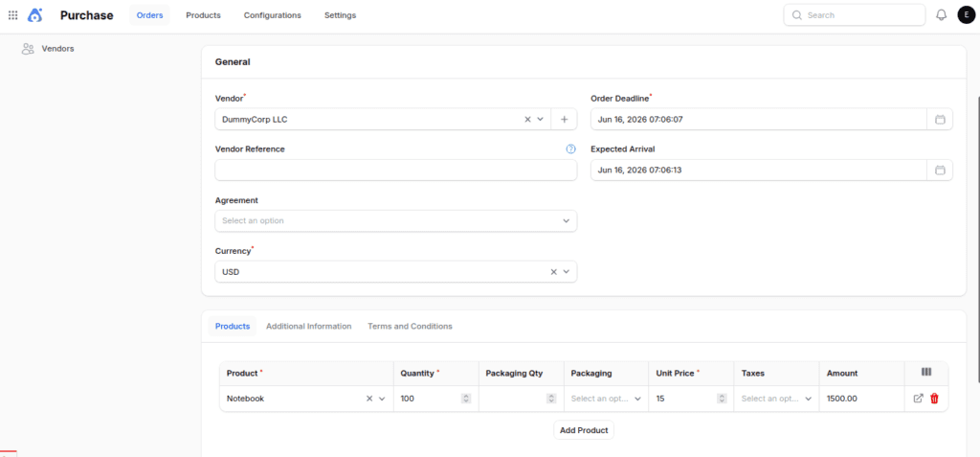Open Notebook line in external view
This screenshot has height=457, width=980.
point(918,399)
